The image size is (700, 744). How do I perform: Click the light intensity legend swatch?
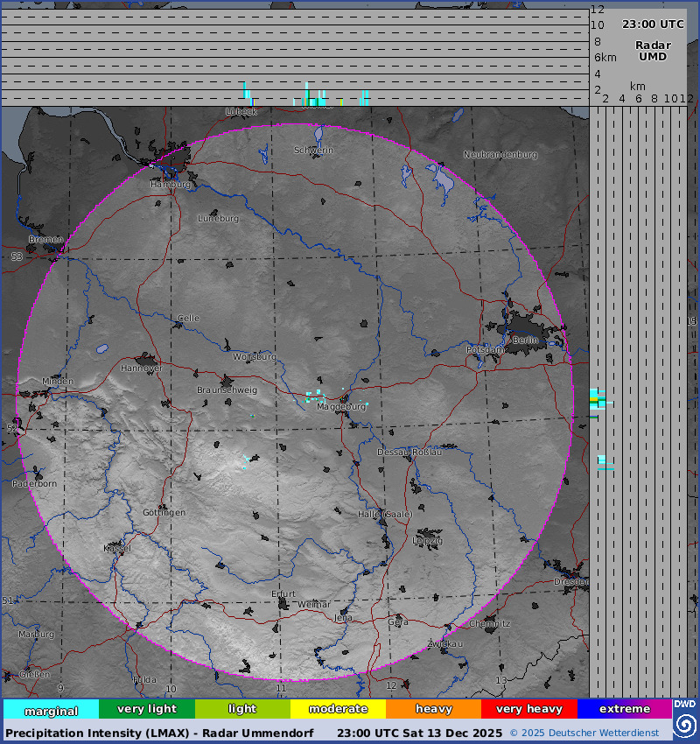(x=242, y=709)
